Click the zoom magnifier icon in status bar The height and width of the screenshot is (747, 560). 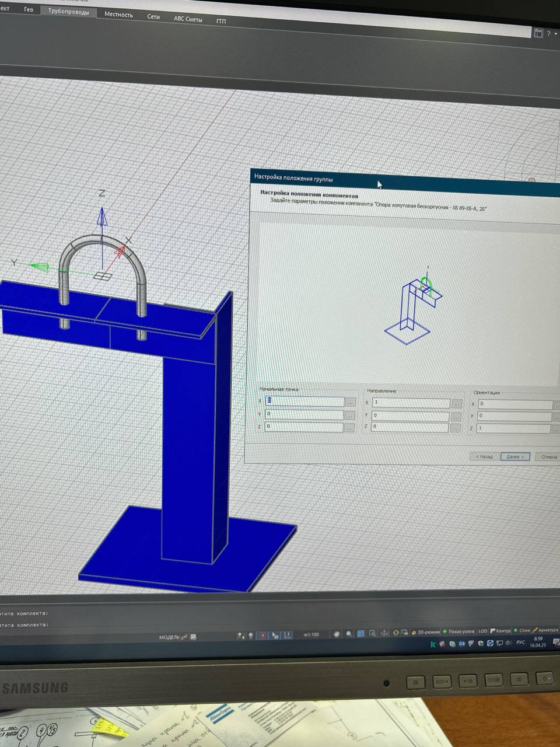[x=349, y=634]
